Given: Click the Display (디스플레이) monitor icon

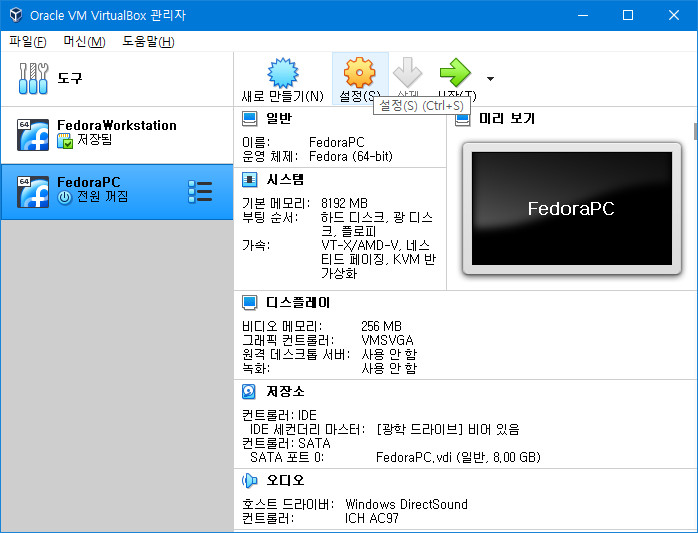Looking at the screenshot, I should tap(250, 302).
